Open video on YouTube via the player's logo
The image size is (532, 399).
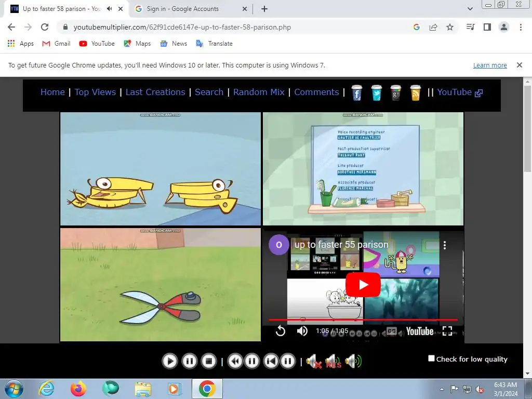tap(420, 331)
